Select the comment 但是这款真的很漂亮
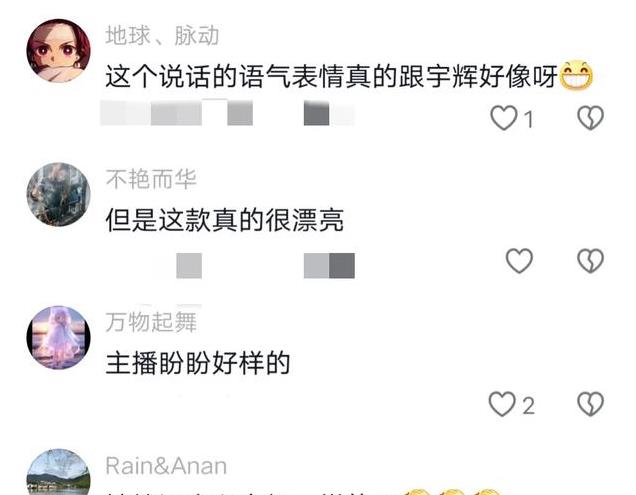The image size is (636, 495). (x=225, y=220)
